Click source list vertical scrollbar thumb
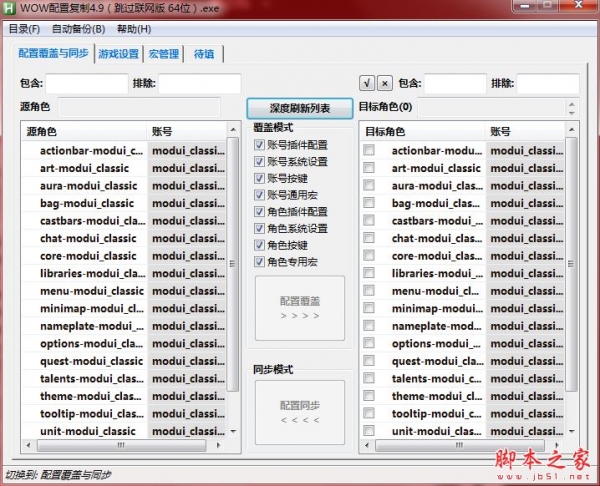The width and height of the screenshot is (600, 486). click(x=233, y=264)
